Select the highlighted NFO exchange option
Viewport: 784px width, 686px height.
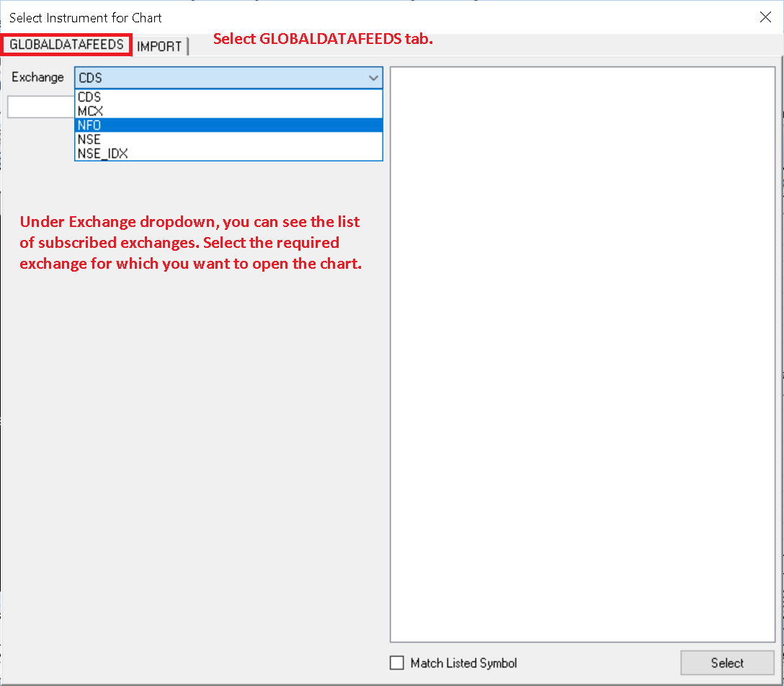tap(228, 125)
